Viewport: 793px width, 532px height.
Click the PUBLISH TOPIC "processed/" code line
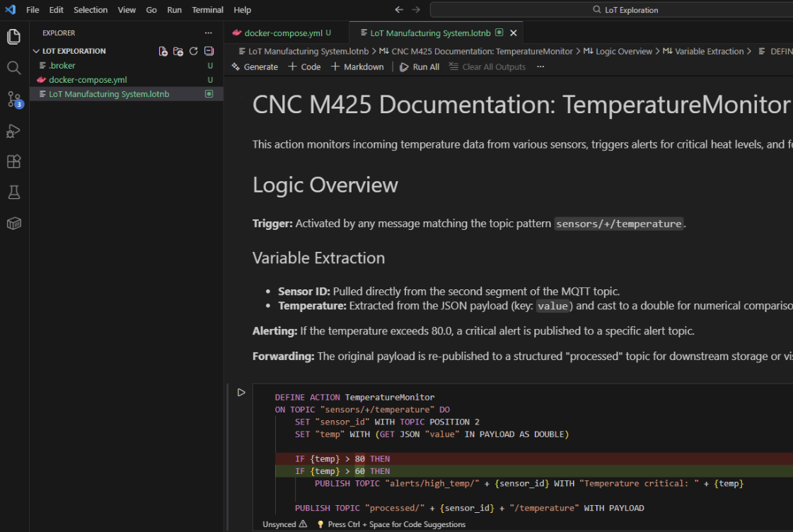tap(469, 508)
